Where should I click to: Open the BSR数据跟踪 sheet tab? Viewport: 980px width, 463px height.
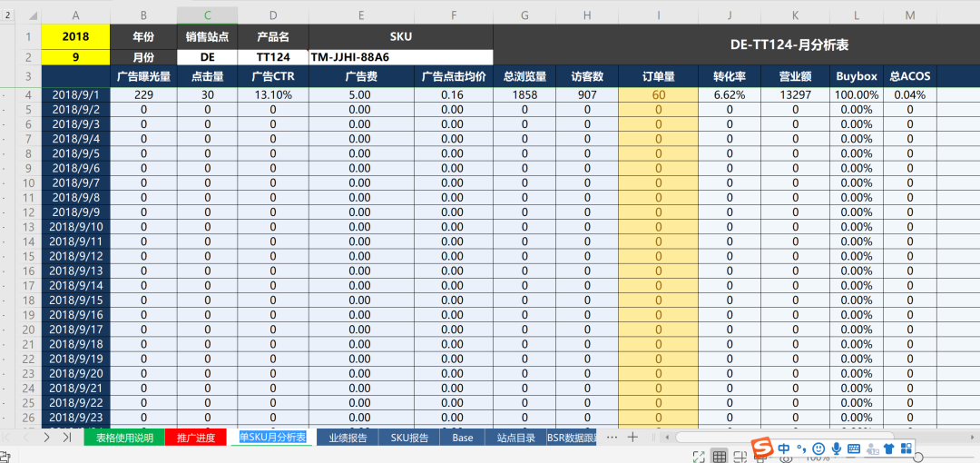[572, 438]
